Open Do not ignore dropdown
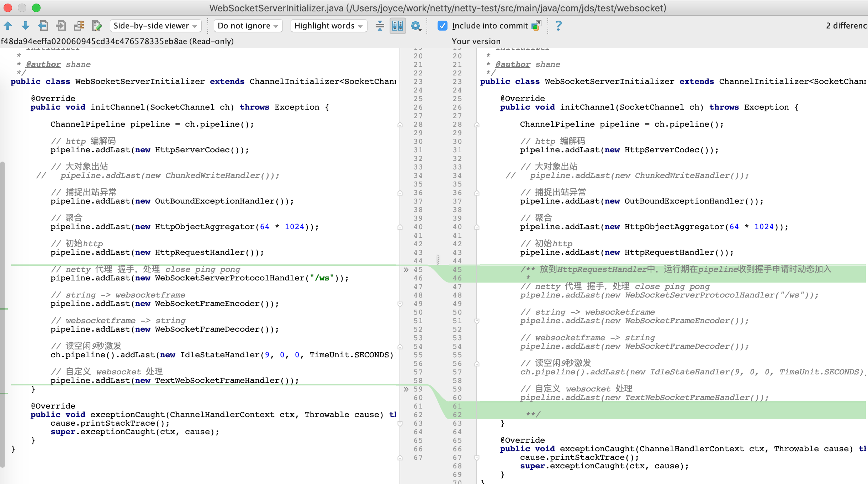Screen dimensions: 868x484 pyautogui.click(x=248, y=26)
